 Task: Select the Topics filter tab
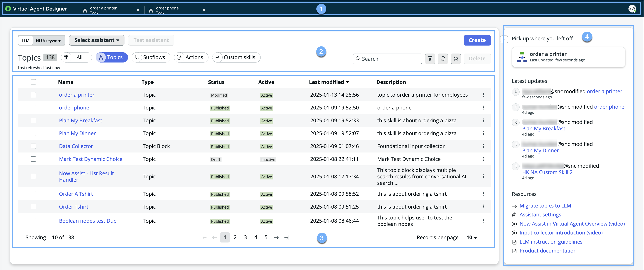112,57
